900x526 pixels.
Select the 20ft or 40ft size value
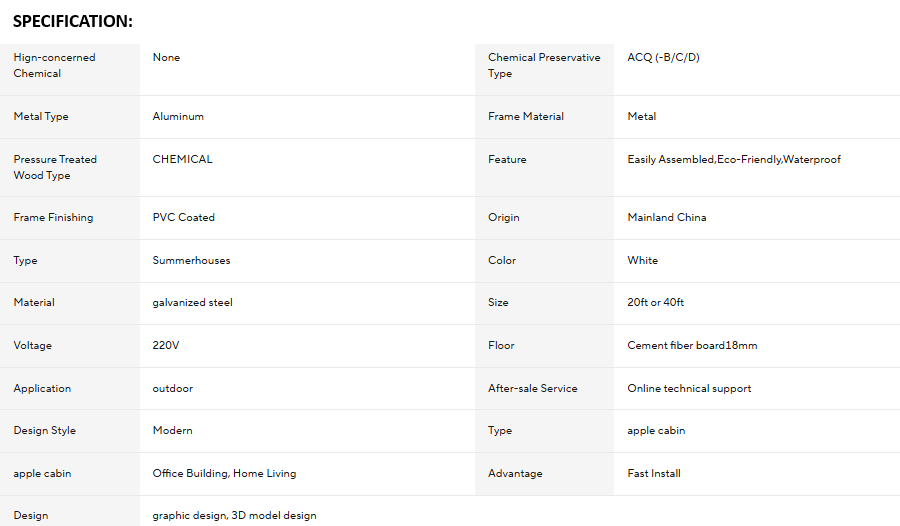click(655, 303)
